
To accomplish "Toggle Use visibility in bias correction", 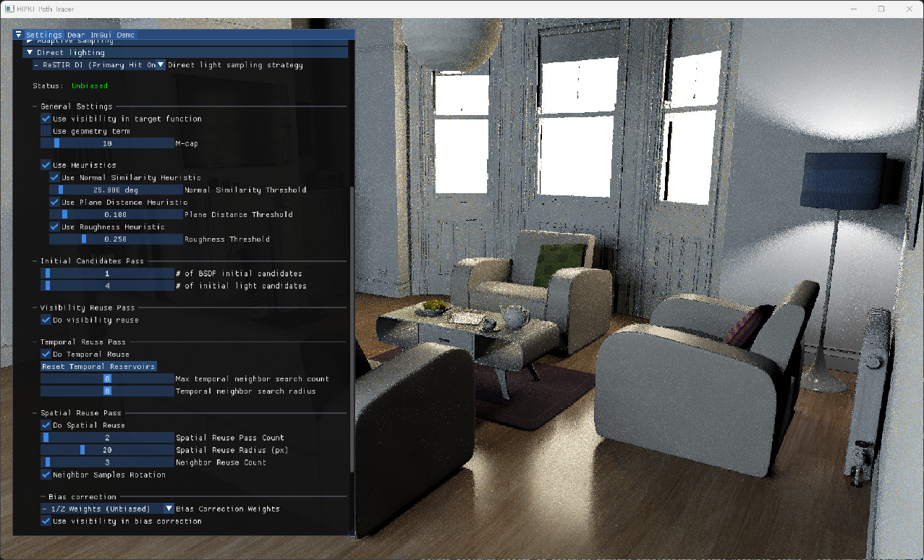I will click(x=46, y=521).
